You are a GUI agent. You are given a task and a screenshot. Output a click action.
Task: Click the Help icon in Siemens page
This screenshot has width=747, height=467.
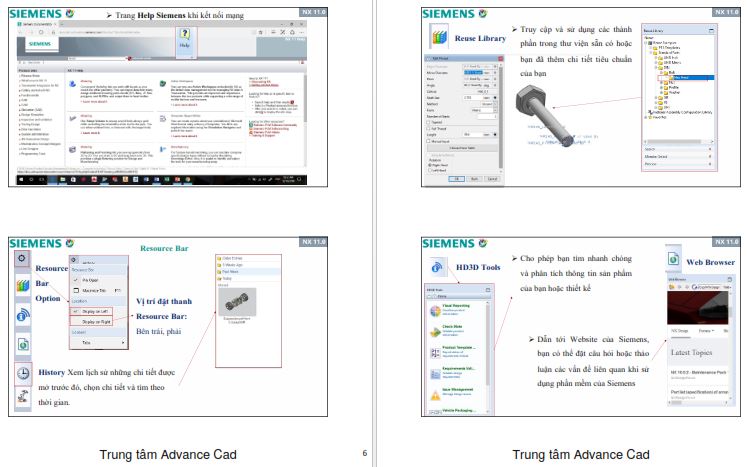coord(185,35)
